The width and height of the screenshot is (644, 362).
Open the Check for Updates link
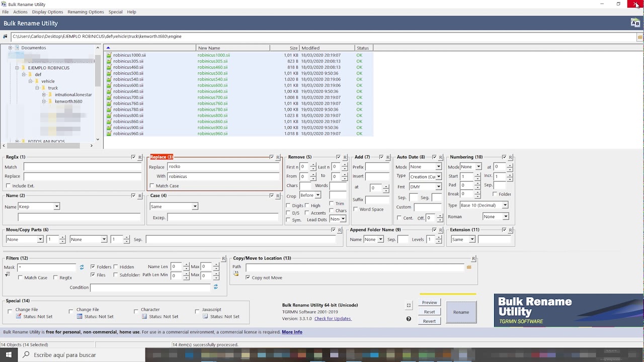(x=333, y=319)
